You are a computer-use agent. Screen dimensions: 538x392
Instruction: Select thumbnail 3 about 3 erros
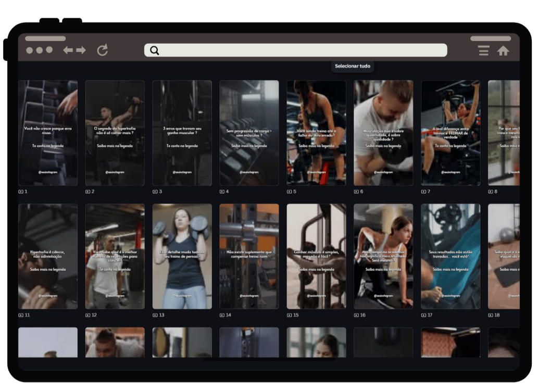(182, 133)
